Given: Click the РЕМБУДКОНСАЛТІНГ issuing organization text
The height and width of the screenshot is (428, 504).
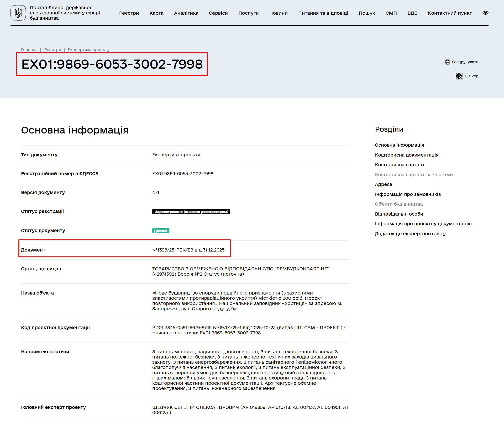Looking at the screenshot, I should (240, 271).
